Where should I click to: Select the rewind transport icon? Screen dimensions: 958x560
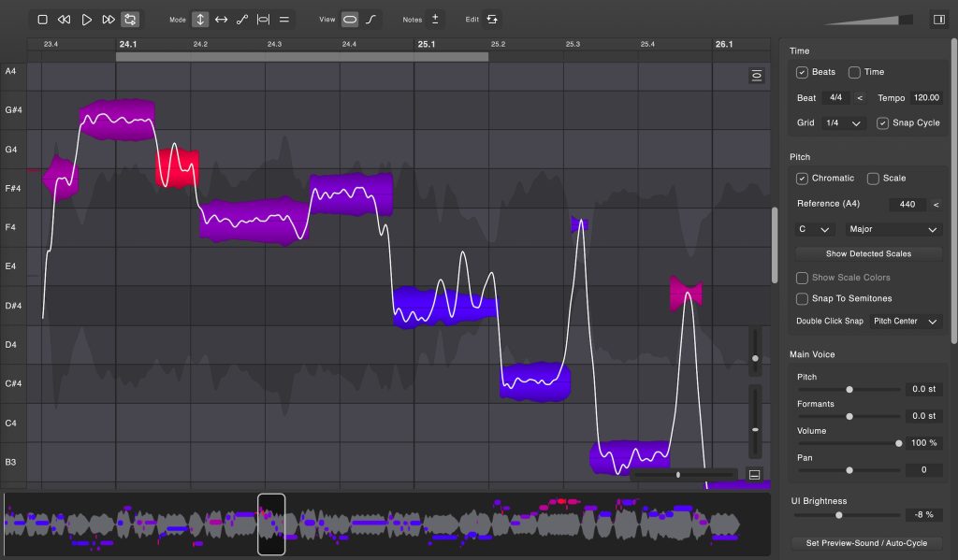(x=64, y=18)
